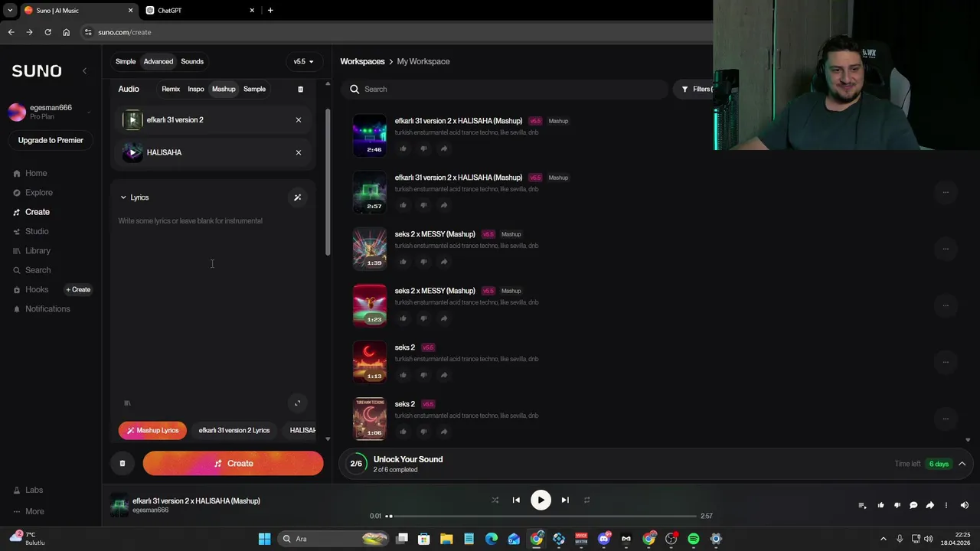Collapse the Suno sidebar
980x551 pixels.
point(84,71)
